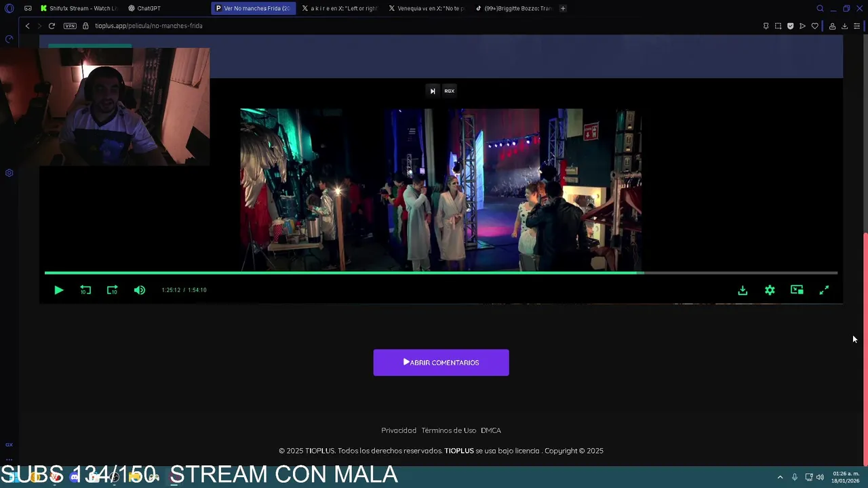Click the page vertical scrollbar
The image size is (868, 488).
864,349
